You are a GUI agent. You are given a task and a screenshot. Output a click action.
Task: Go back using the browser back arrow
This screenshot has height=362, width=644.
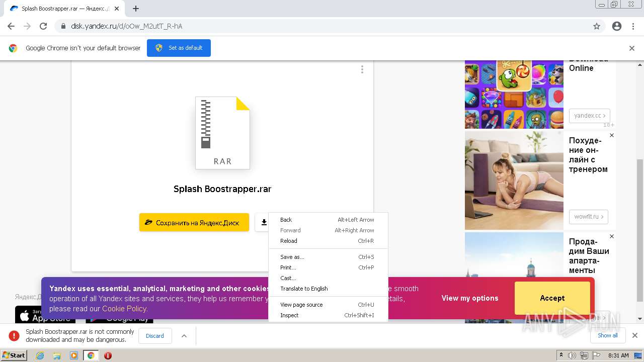coord(11,26)
